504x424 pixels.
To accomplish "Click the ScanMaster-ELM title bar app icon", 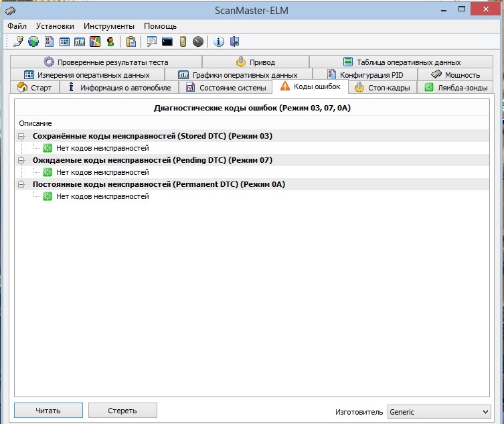I will coord(10,11).
